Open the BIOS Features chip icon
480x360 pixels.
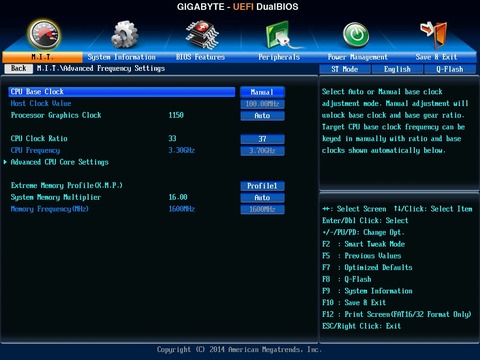click(202, 35)
